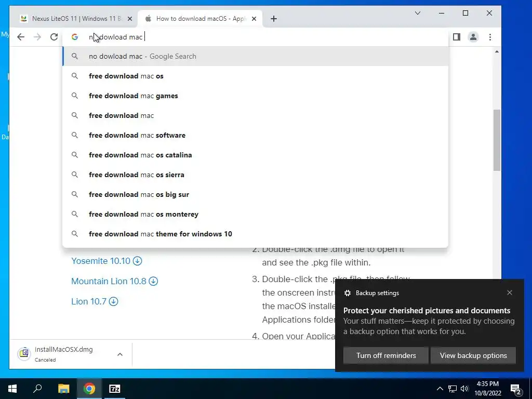Open the Chrome side panel
The width and height of the screenshot is (532, 399).
(457, 37)
